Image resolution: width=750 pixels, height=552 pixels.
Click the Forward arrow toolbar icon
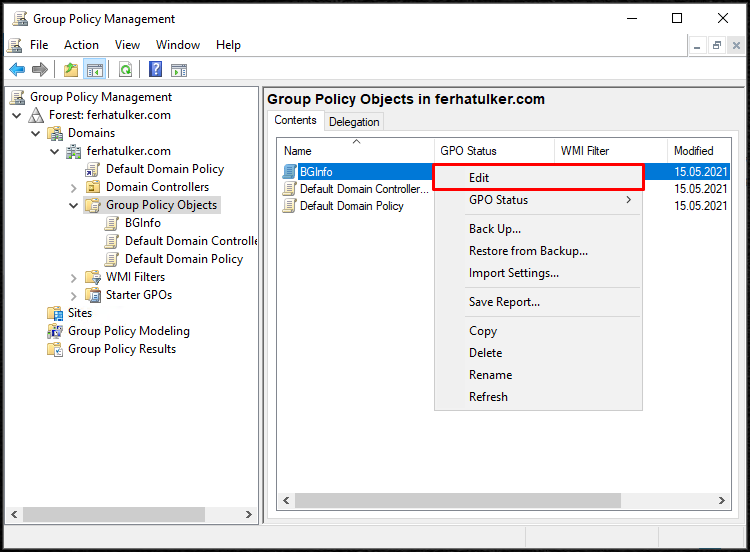(40, 70)
